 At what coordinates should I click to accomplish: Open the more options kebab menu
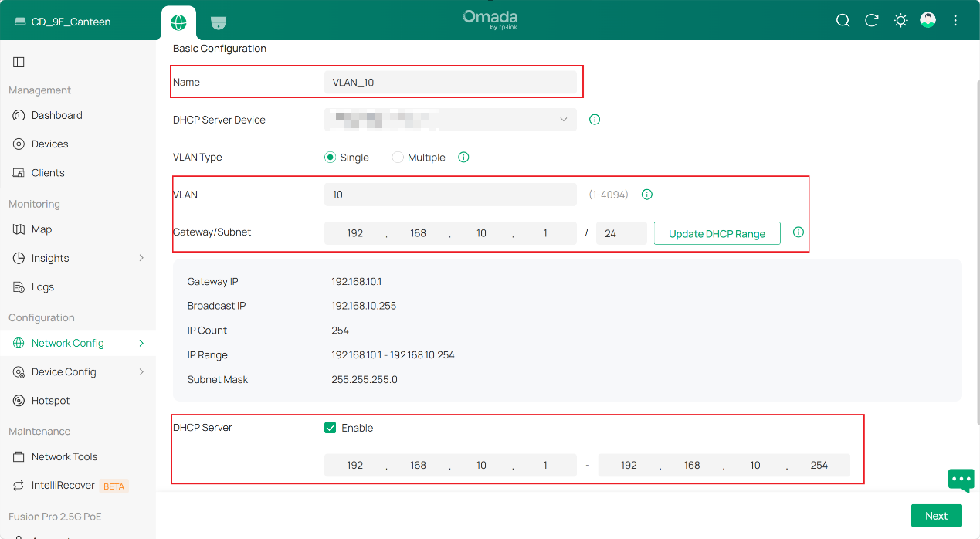[956, 21]
